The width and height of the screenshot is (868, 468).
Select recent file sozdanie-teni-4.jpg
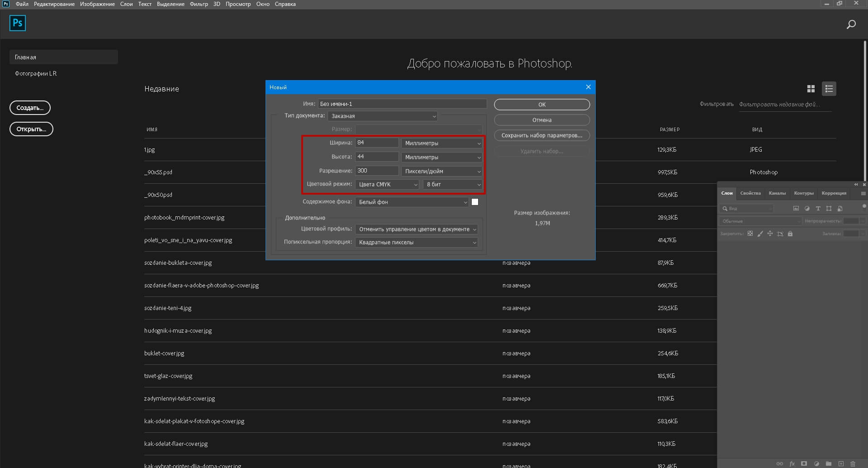(168, 308)
